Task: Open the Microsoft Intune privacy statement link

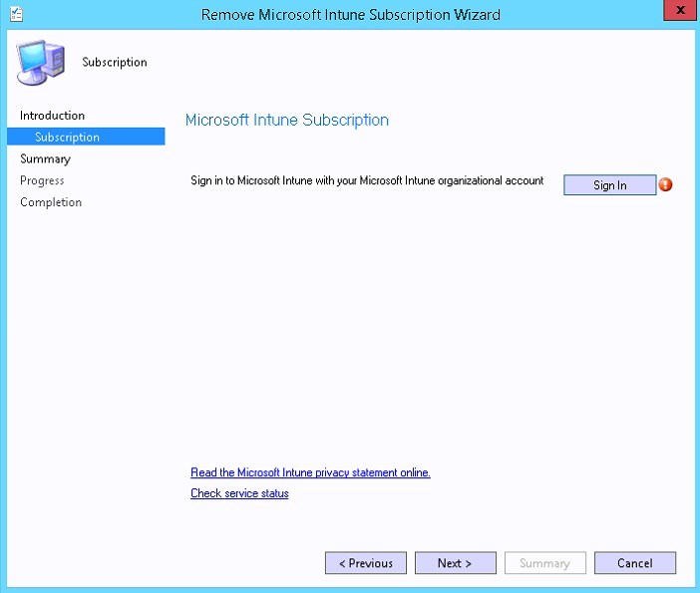Action: click(x=310, y=472)
